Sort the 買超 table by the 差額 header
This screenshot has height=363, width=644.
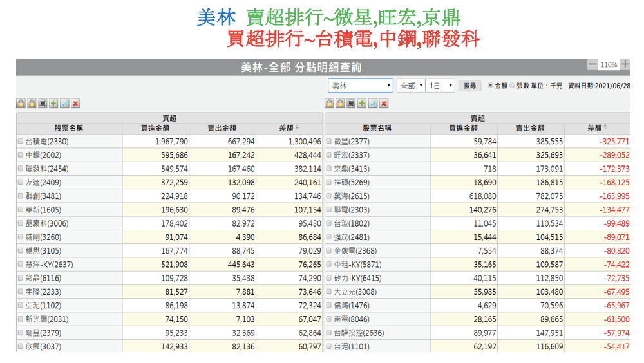tap(289, 128)
